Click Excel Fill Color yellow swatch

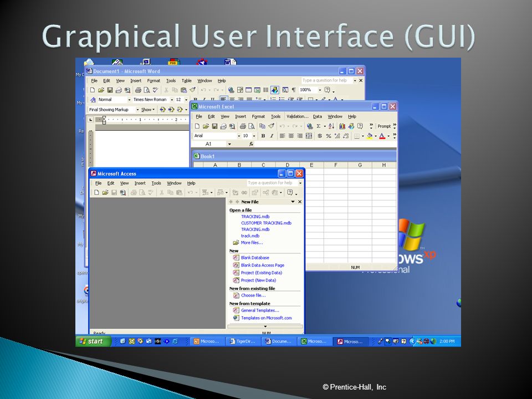370,136
